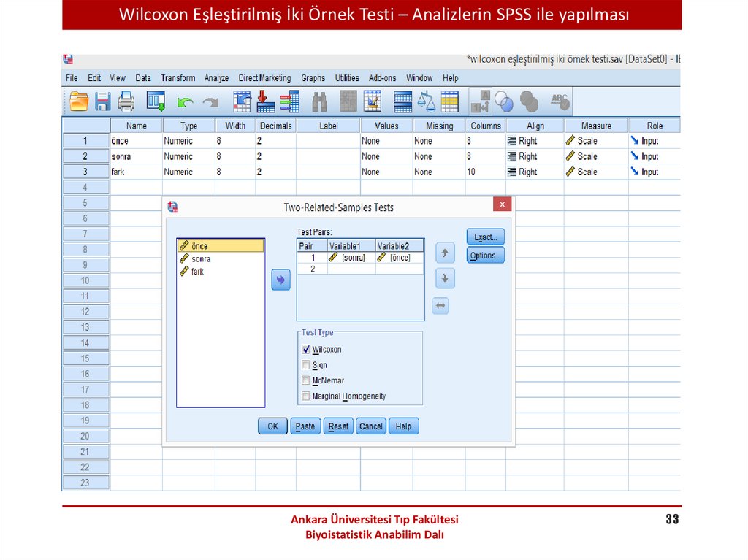This screenshot has width=748, height=560.
Task: Open the Analyze menu
Action: pyautogui.click(x=216, y=78)
